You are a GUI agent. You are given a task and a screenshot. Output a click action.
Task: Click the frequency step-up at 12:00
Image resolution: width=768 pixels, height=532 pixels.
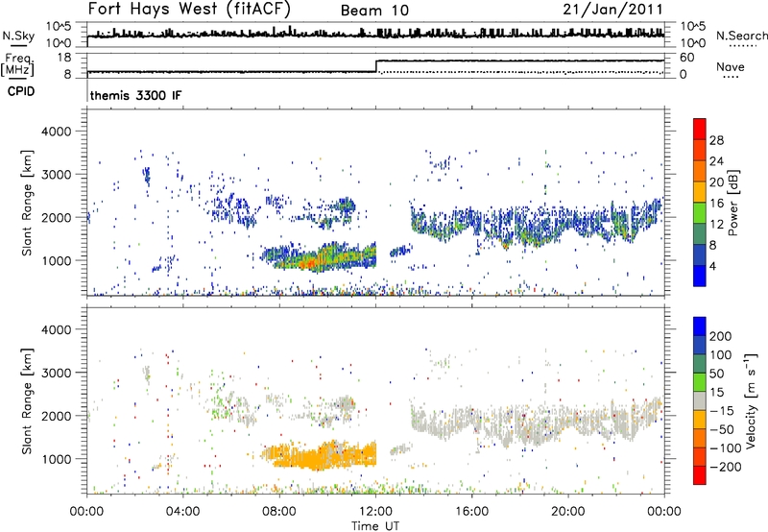click(375, 66)
